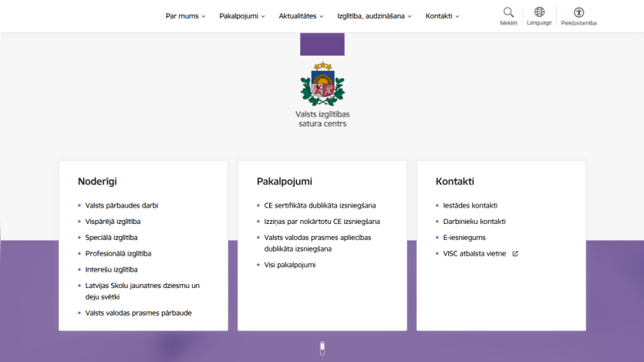The height and width of the screenshot is (362, 644).
Task: Open Latvijas Skolu jaunatnes dziesmu un deju svētki
Action: [x=143, y=291]
